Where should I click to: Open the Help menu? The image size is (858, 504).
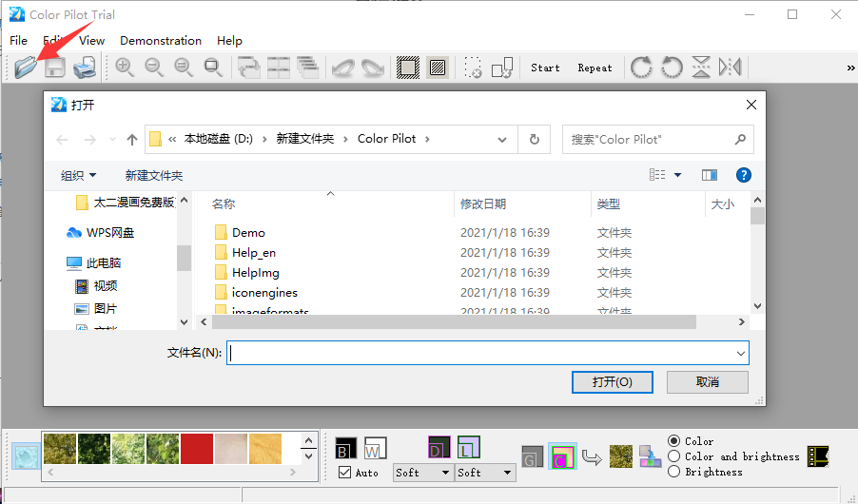[x=229, y=41]
